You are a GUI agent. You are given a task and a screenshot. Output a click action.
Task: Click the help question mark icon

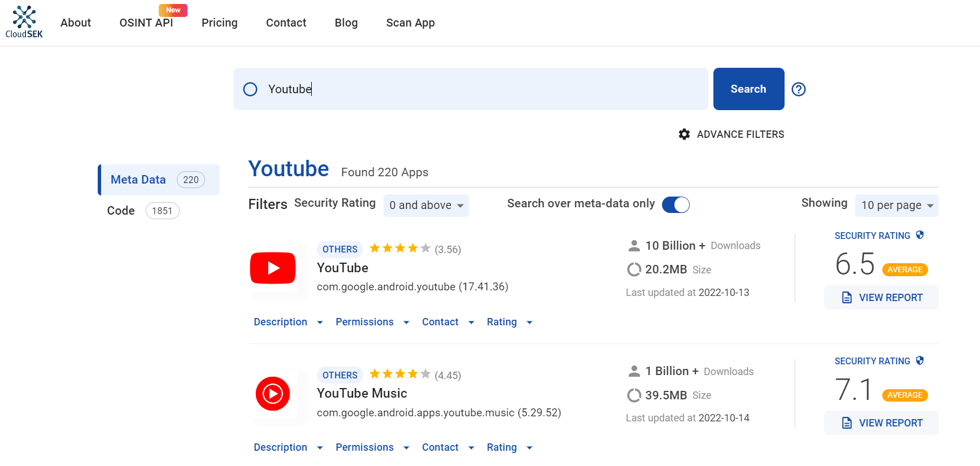click(x=799, y=89)
